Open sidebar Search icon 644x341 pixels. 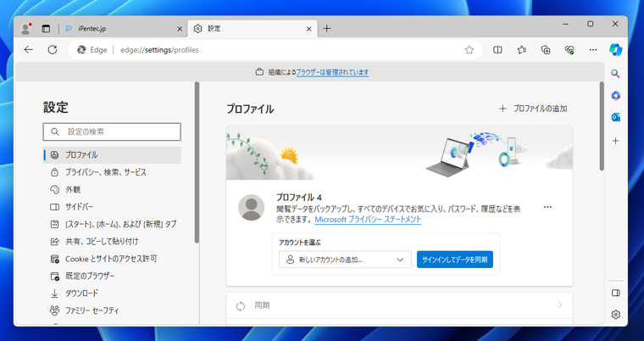pos(615,74)
